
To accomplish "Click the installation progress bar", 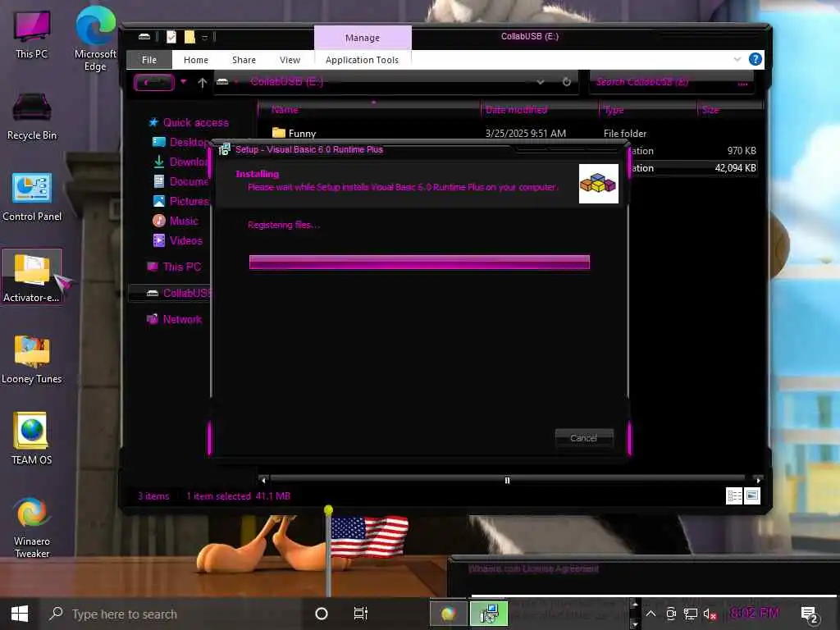I will 419,262.
